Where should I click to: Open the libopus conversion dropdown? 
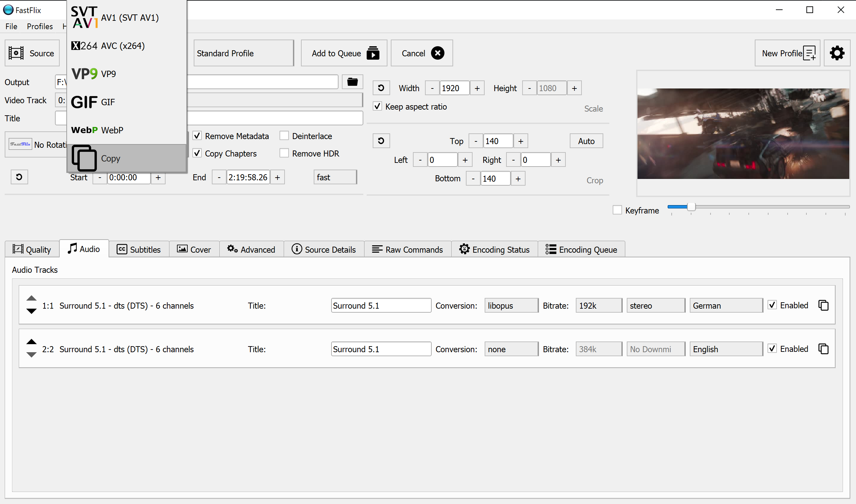coord(511,305)
